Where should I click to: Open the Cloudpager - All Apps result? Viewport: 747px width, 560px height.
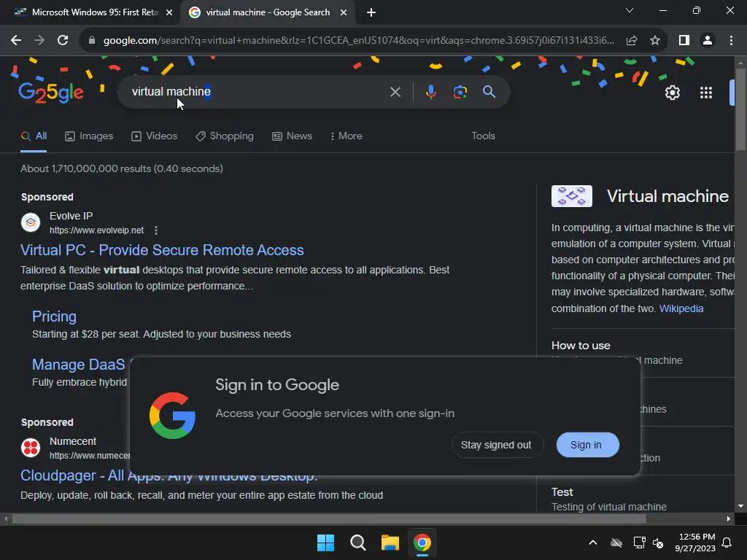(169, 475)
